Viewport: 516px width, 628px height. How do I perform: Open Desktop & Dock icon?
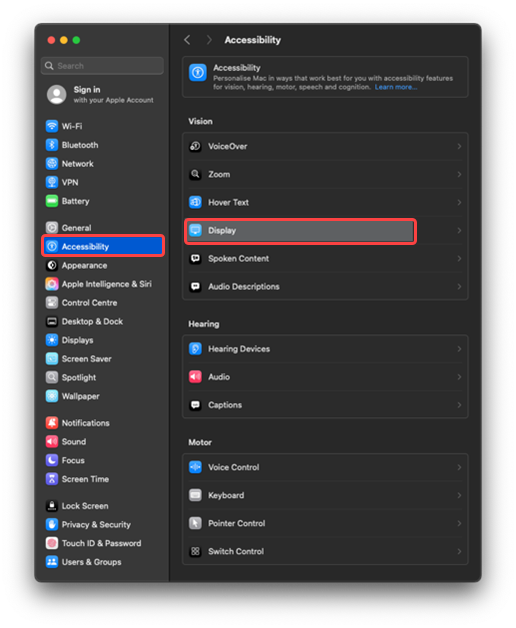click(x=52, y=321)
